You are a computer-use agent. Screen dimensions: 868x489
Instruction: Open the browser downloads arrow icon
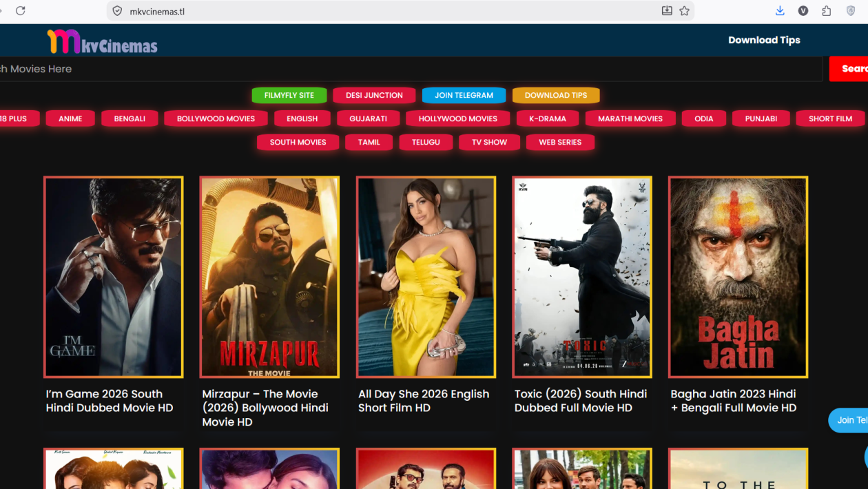[x=780, y=10]
